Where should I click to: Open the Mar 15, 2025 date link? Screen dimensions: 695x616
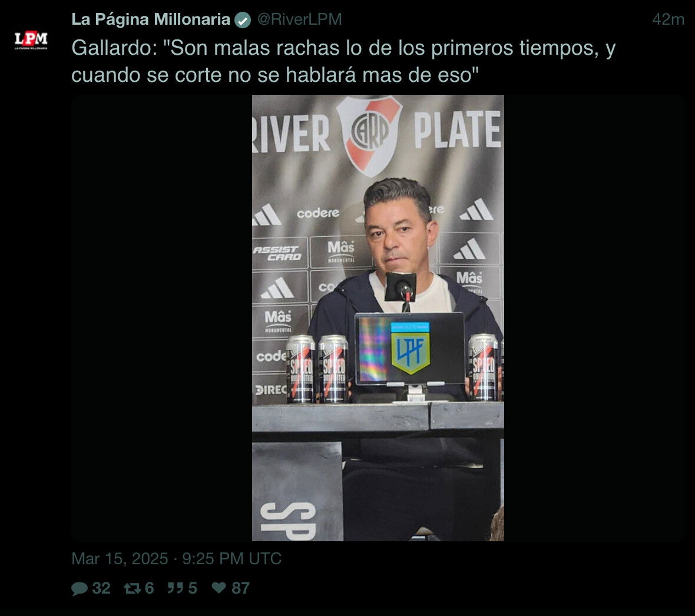(x=120, y=559)
